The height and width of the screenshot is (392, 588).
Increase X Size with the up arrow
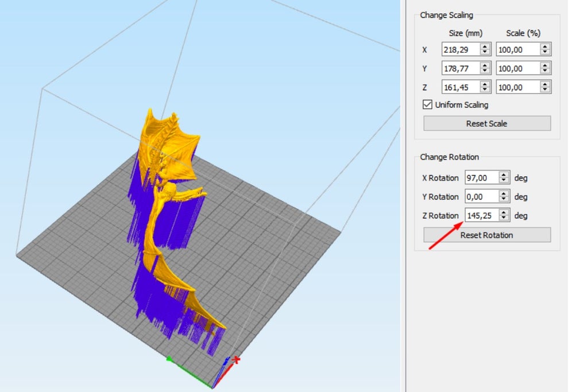[x=485, y=46]
